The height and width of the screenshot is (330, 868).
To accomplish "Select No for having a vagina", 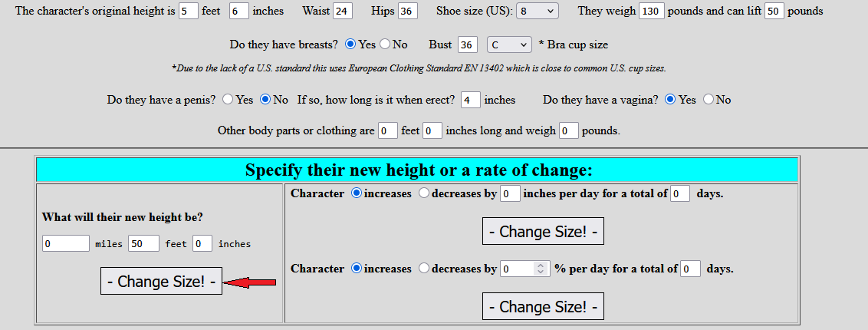I will pyautogui.click(x=708, y=100).
